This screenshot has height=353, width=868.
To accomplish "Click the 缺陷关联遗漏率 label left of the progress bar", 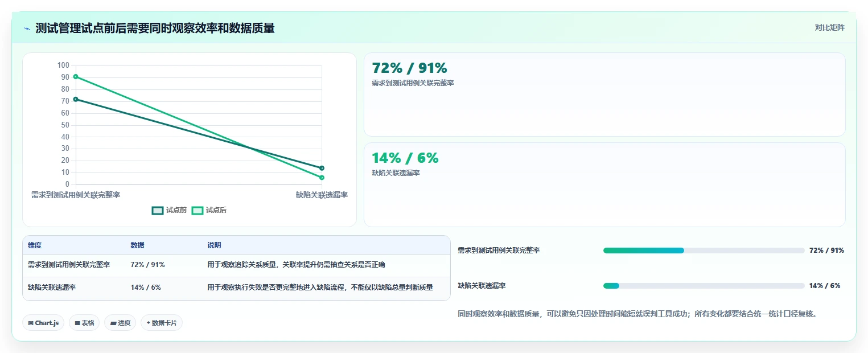I will [482, 286].
